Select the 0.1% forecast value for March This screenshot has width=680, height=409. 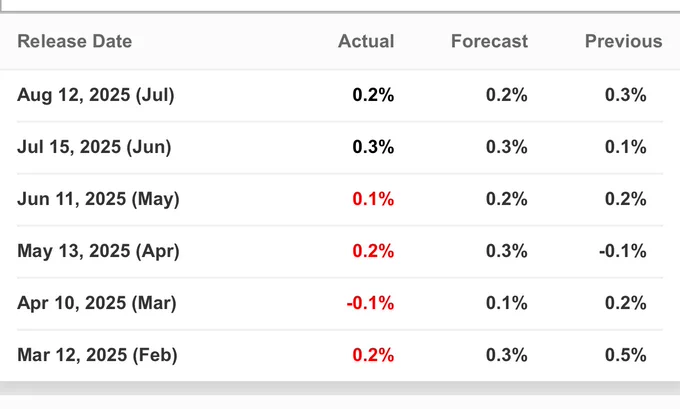[506, 303]
